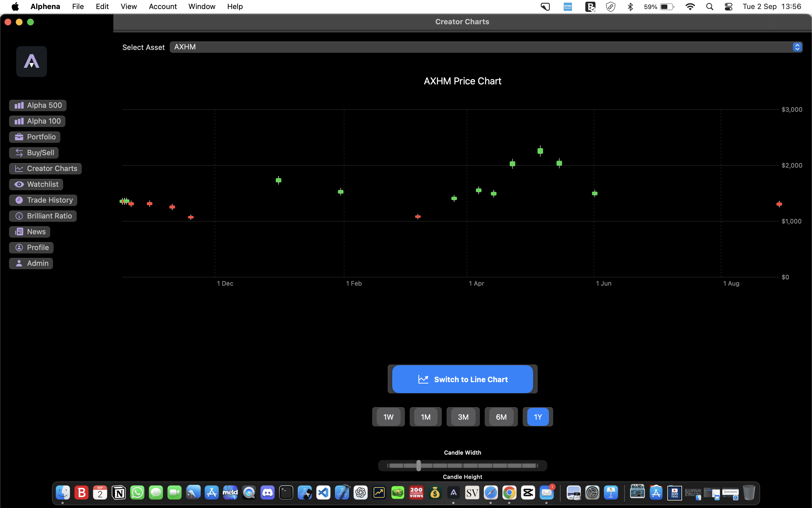Click the green candle nearest the 1 Jun line

tap(595, 193)
